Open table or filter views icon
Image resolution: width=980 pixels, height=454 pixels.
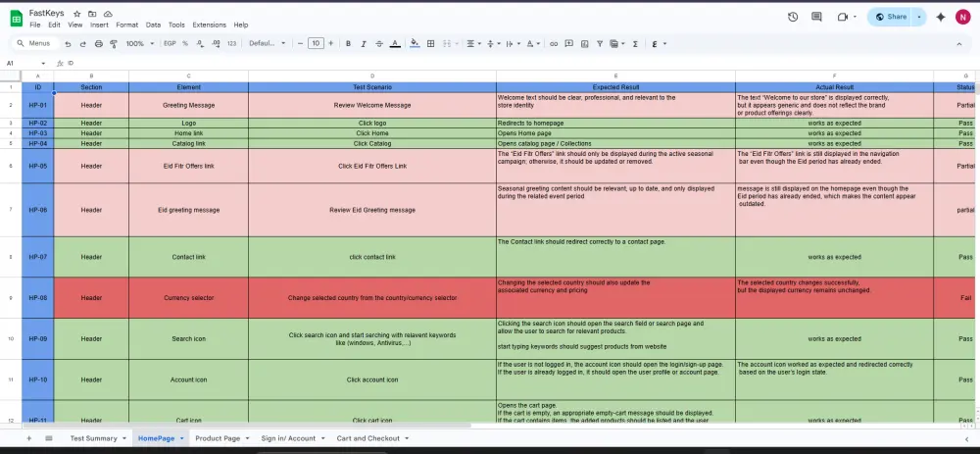tap(616, 44)
